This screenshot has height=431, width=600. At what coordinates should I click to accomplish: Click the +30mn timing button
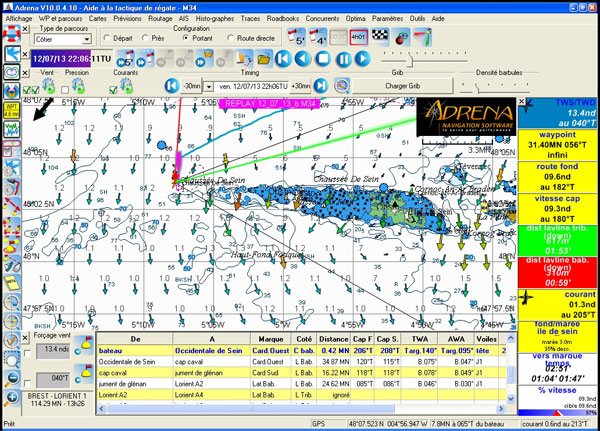(300, 86)
